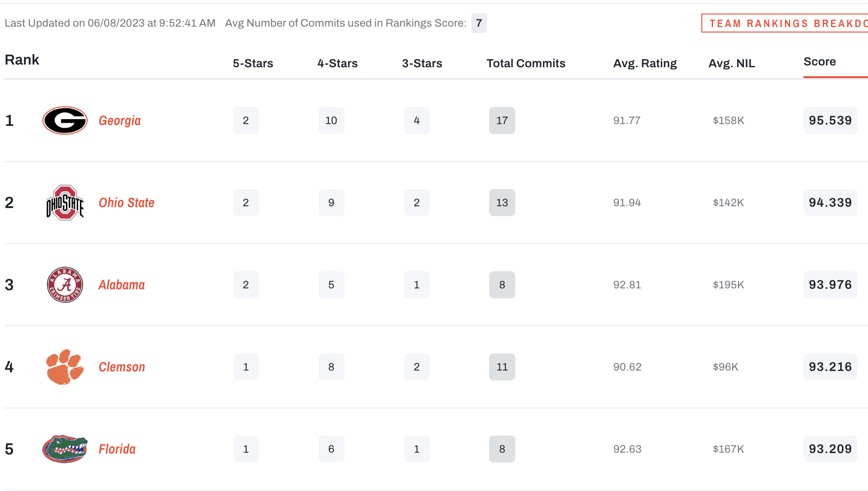This screenshot has height=491, width=868.
Task: Click Ohio State's average rating 91.94
Action: click(x=627, y=203)
